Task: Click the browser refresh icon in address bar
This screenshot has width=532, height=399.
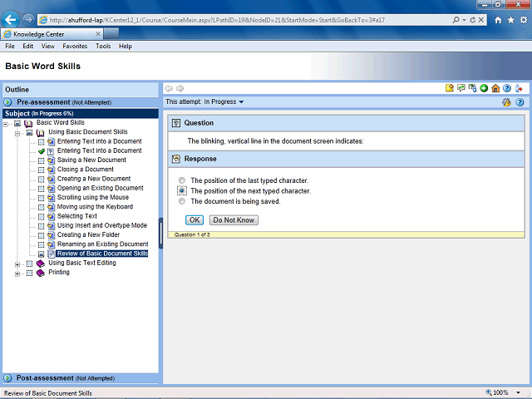Action: click(472, 20)
